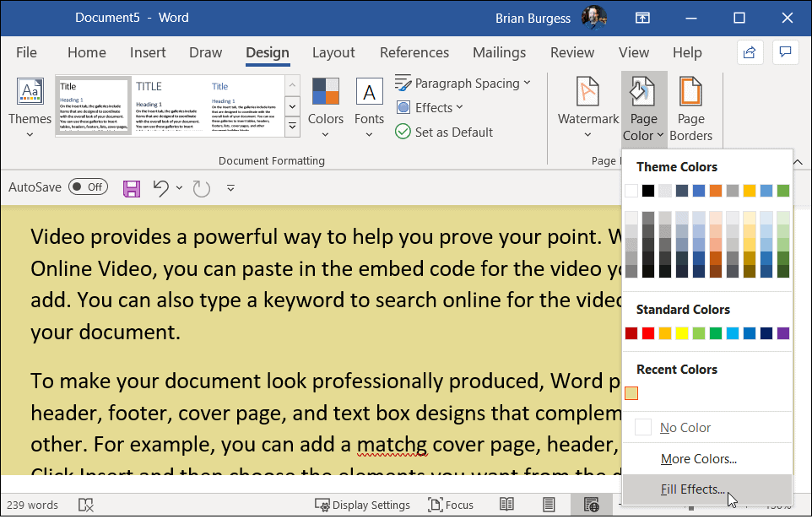
Task: Switch to the Home tab
Action: 87,52
